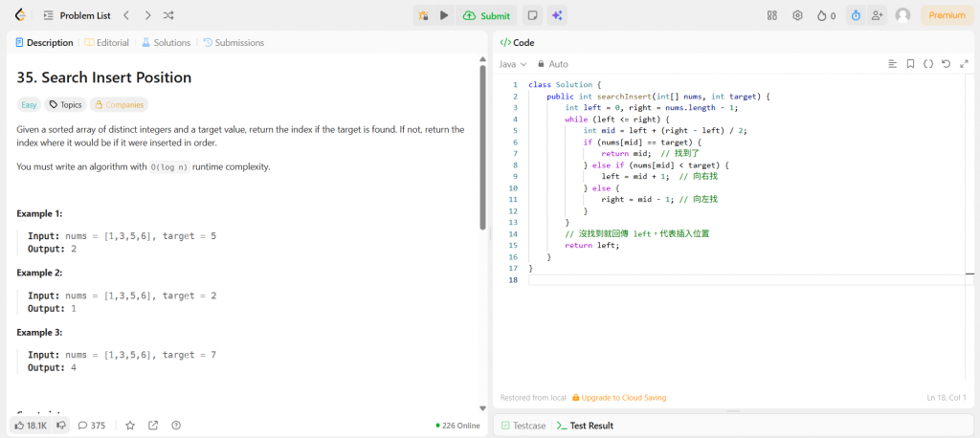Switch to the Submissions tab
The height and width of the screenshot is (438, 980).
234,42
